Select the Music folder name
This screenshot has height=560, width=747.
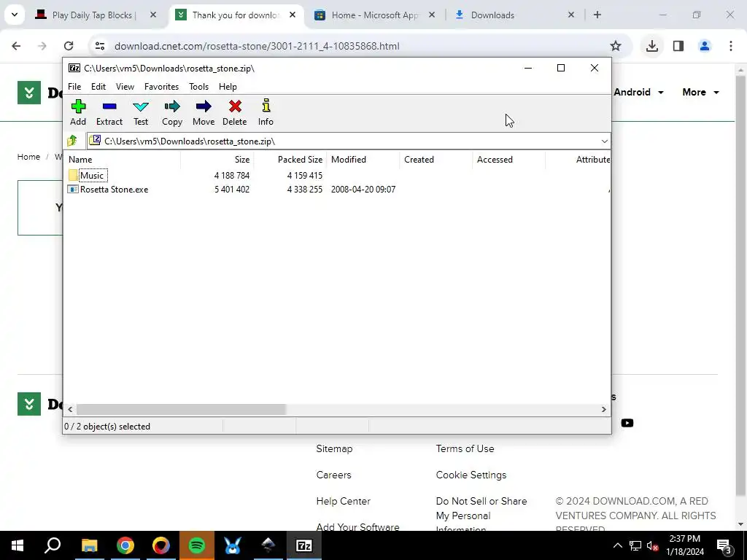coord(92,175)
